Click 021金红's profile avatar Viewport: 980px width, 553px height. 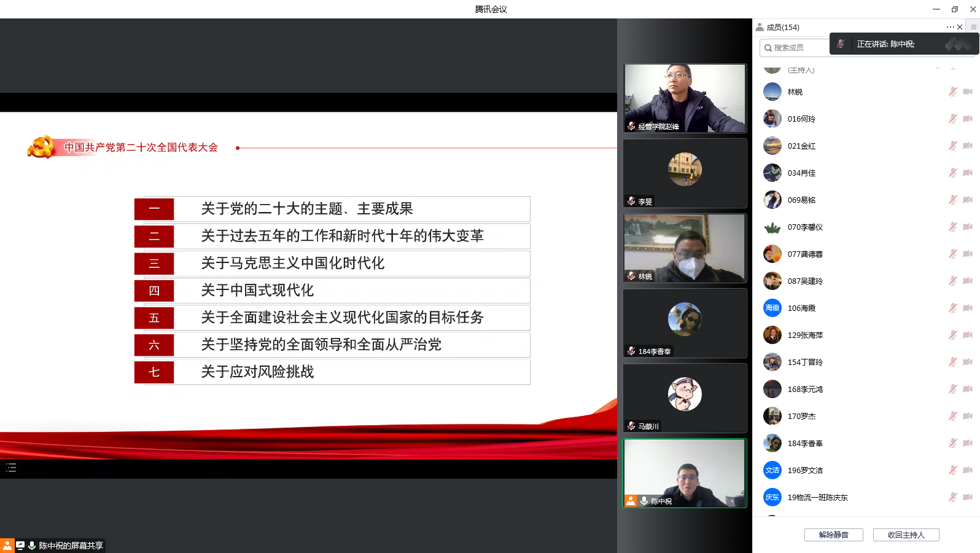tap(772, 146)
